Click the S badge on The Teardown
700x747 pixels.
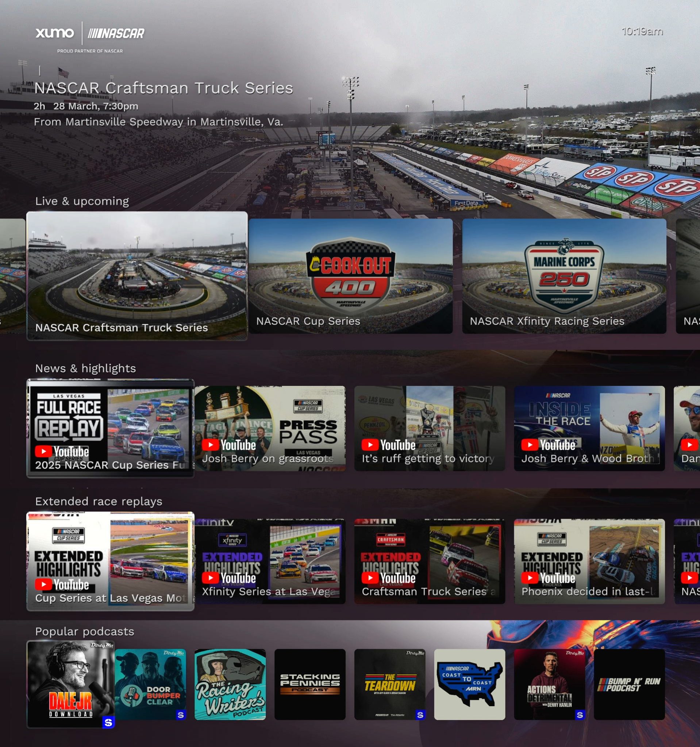coord(420,715)
